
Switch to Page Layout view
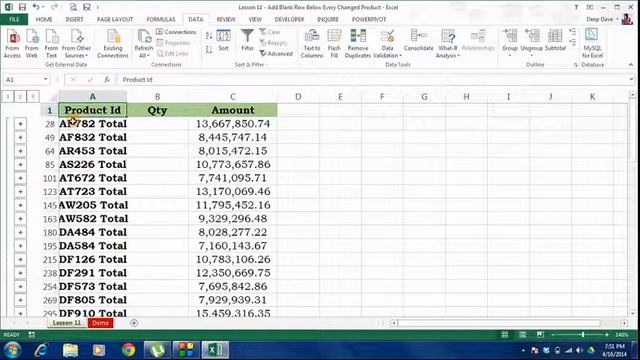[522, 334]
